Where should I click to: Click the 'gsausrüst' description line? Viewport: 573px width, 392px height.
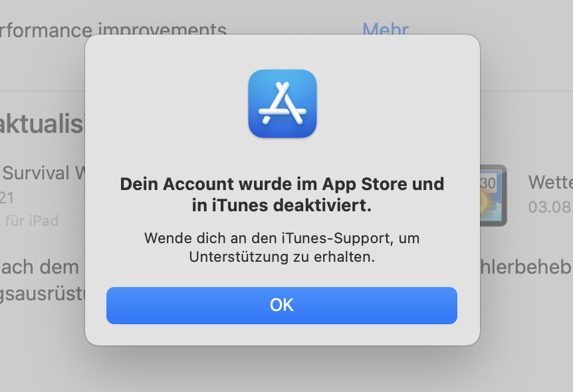[x=43, y=294]
